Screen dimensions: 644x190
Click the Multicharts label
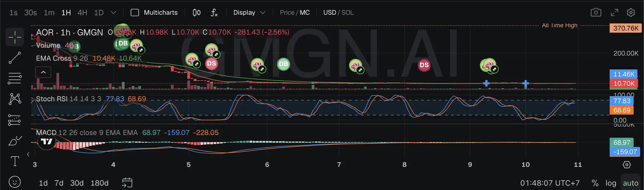click(x=161, y=13)
